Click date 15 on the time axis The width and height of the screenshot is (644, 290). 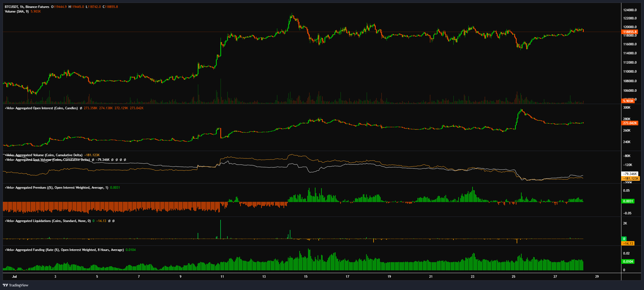(306, 277)
